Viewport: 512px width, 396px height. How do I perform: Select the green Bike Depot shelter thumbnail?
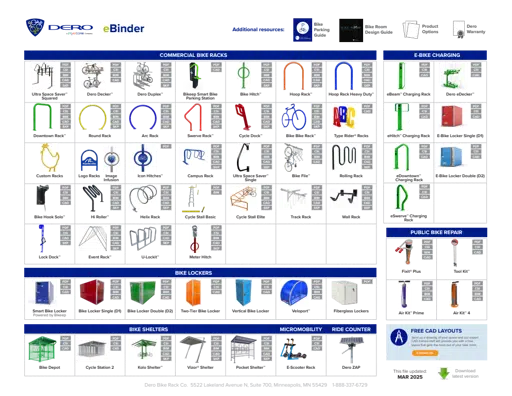pos(42,349)
